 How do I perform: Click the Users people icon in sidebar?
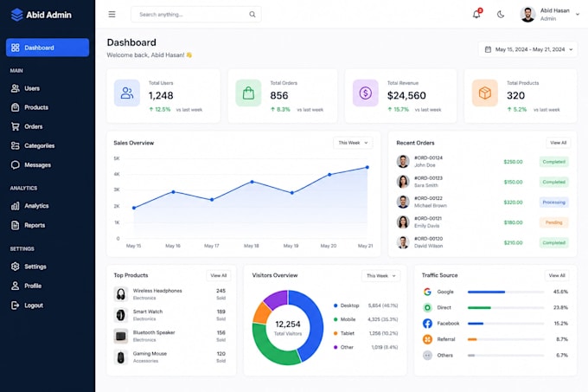15,88
